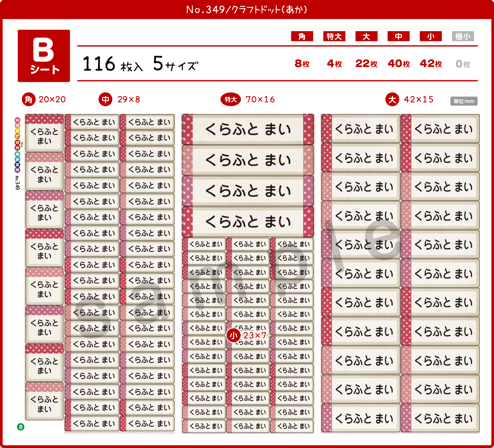Click the 29×8 size text
Screen dimensions: 494x448
(128, 100)
